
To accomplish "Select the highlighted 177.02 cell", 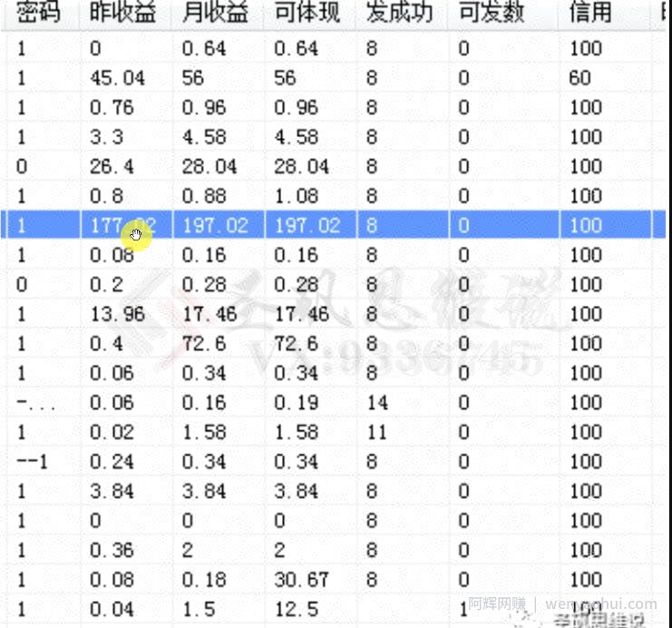I will [123, 226].
